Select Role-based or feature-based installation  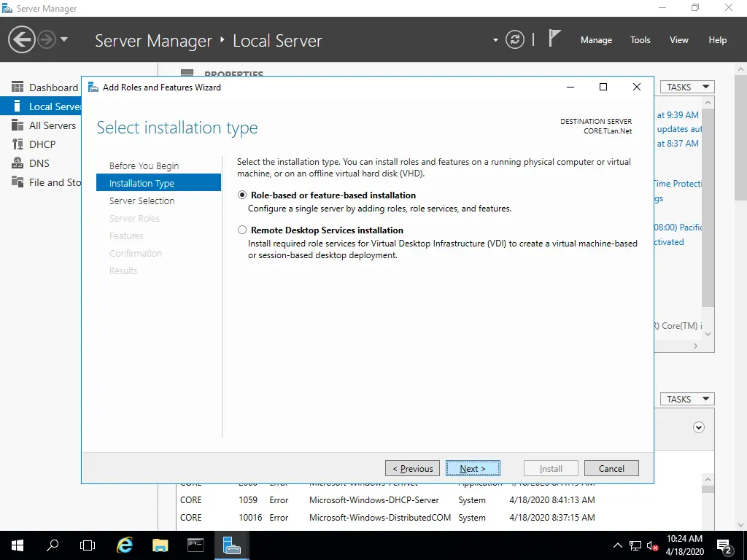point(243,195)
